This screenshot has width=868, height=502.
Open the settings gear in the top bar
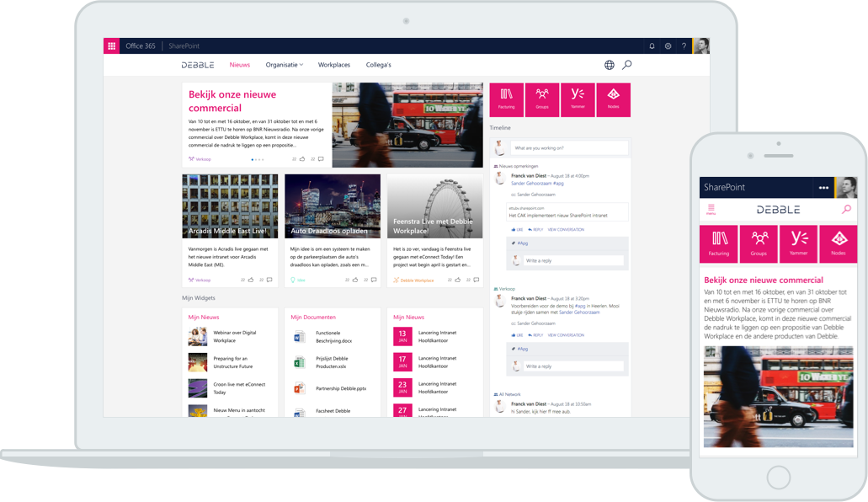tap(668, 46)
